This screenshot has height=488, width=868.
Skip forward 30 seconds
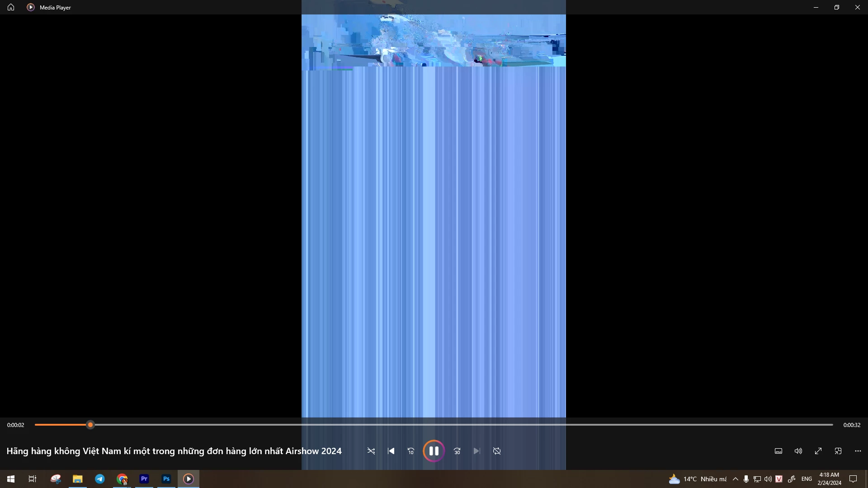(x=457, y=451)
